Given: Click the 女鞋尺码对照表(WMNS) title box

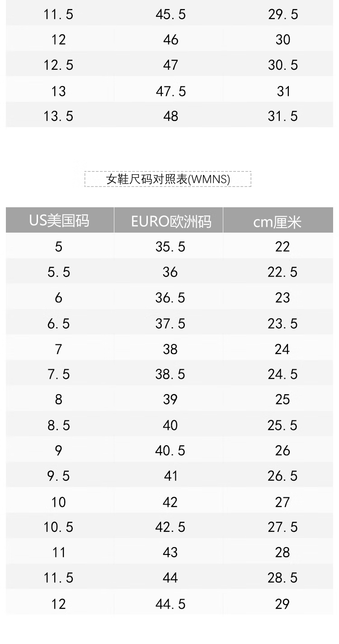Looking at the screenshot, I should (x=168, y=179).
